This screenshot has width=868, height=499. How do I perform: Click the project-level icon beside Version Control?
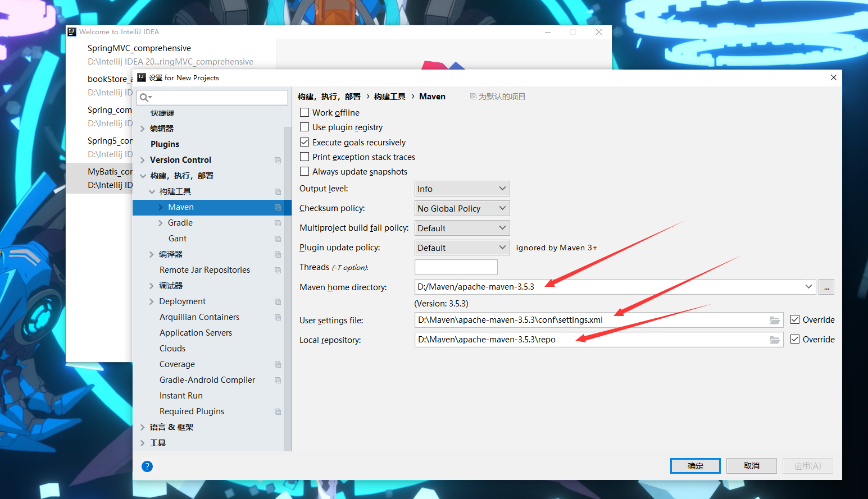(x=278, y=160)
